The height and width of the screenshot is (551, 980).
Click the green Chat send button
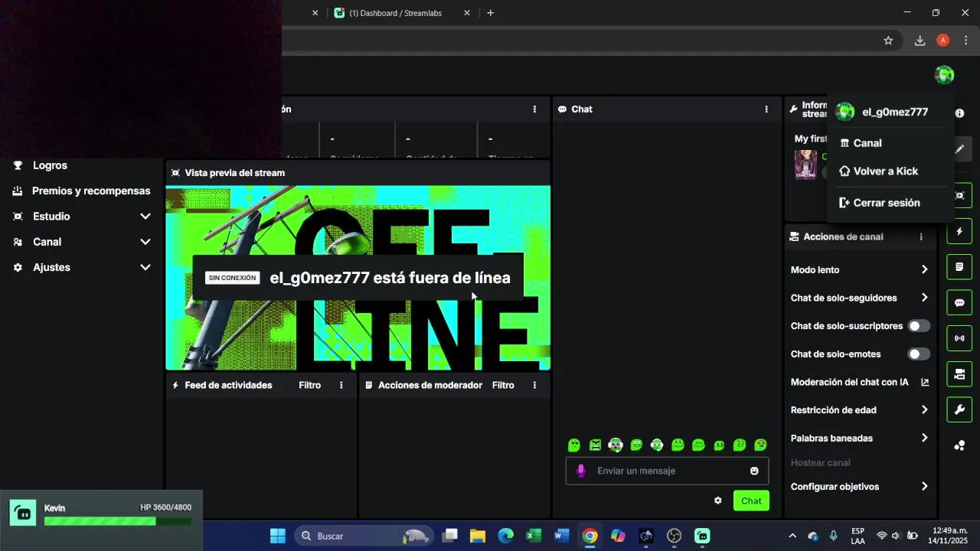[x=751, y=500]
